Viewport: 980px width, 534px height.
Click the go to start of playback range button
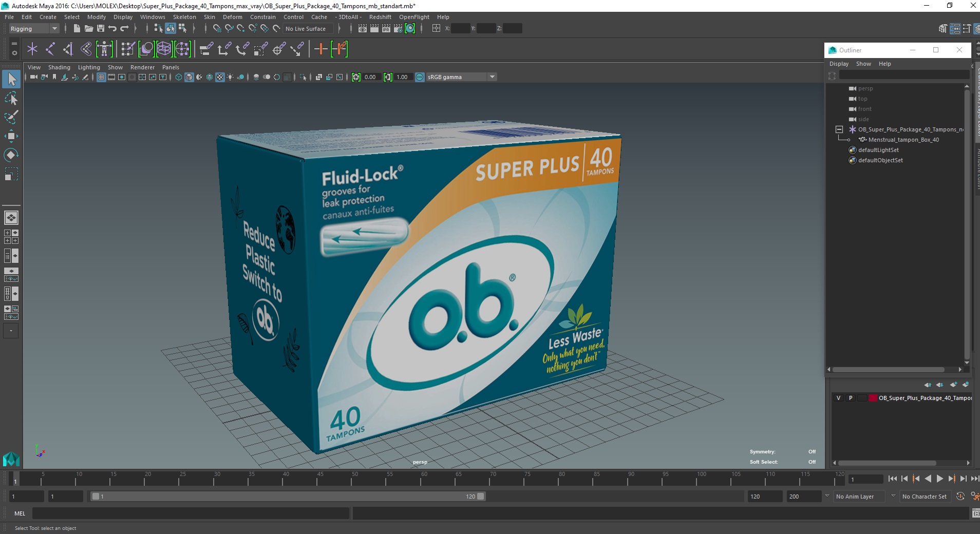[x=893, y=479]
